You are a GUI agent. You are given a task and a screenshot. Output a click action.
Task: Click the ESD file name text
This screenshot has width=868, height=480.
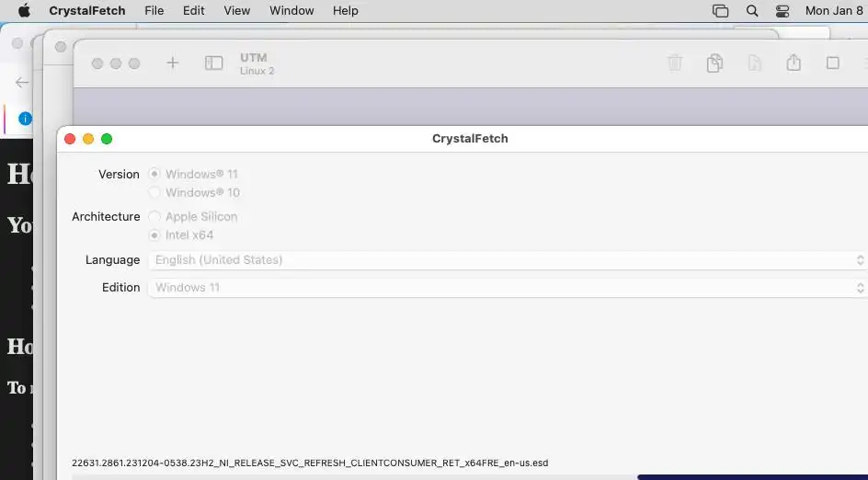coord(310,463)
